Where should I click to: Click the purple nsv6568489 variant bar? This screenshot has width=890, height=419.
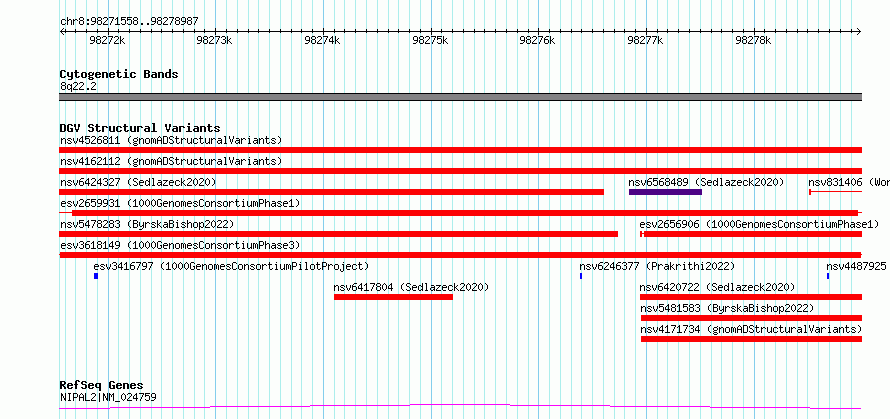665,192
